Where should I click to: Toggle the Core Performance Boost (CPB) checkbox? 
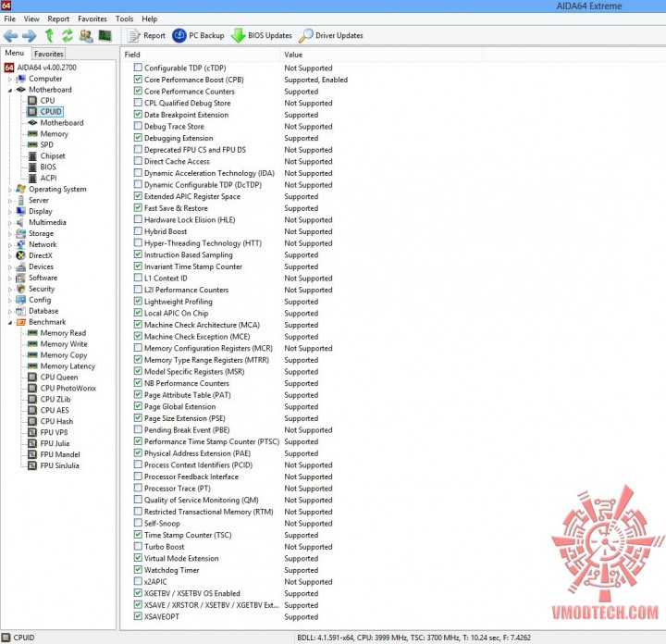138,79
